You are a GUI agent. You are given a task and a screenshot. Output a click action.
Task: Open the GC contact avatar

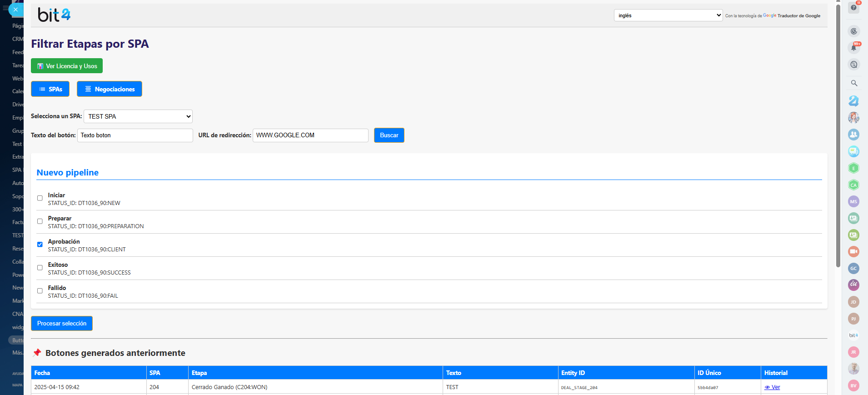pos(853,268)
